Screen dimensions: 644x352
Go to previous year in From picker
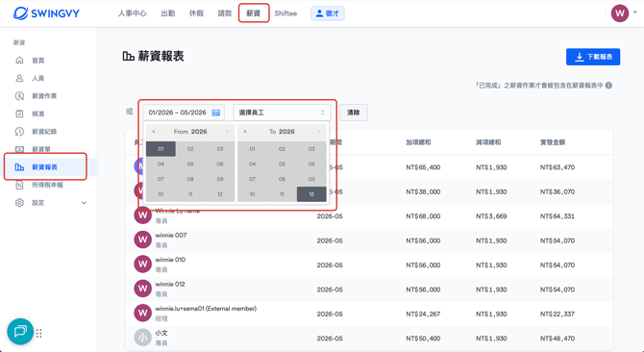pyautogui.click(x=154, y=132)
